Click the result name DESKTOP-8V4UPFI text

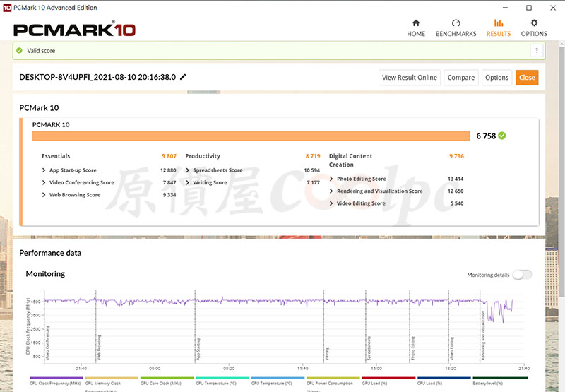(97, 77)
